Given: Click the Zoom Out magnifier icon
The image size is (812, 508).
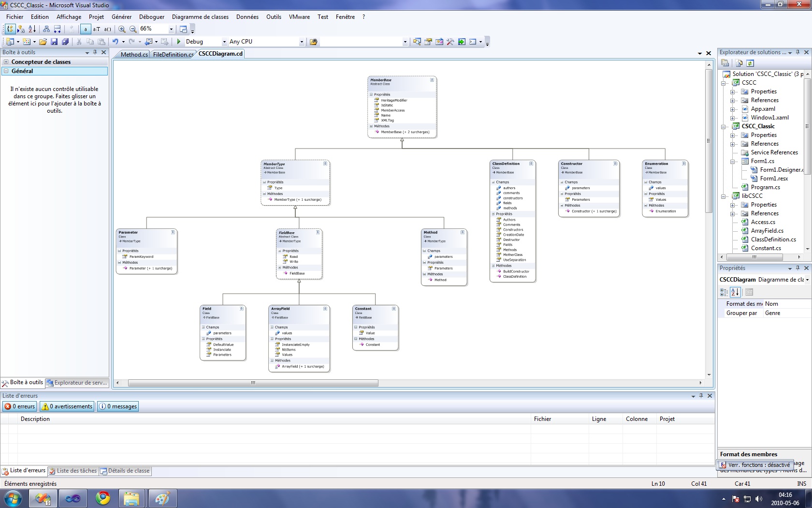Looking at the screenshot, I should (x=133, y=29).
